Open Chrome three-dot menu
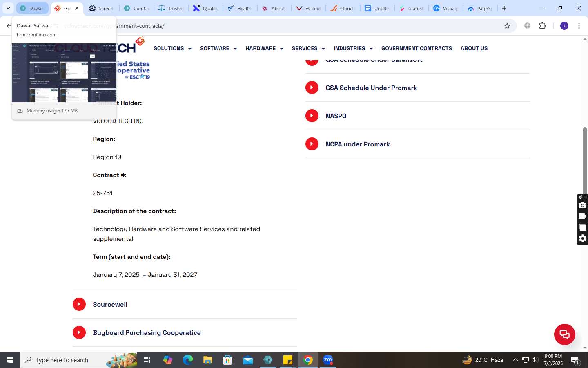Viewport: 588px width, 368px height. pyautogui.click(x=579, y=26)
